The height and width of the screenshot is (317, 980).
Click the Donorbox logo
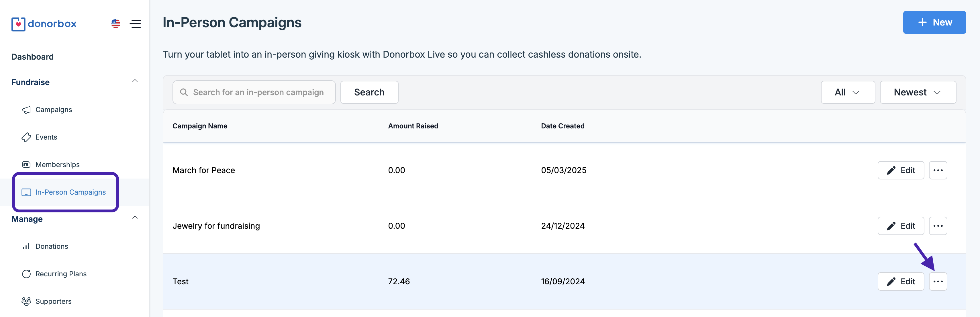44,24
